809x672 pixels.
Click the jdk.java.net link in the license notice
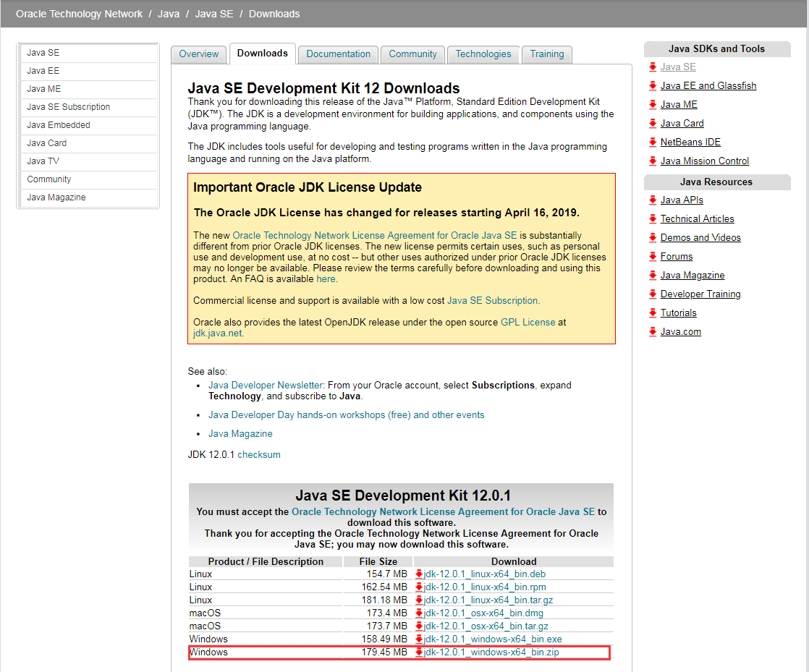(216, 333)
